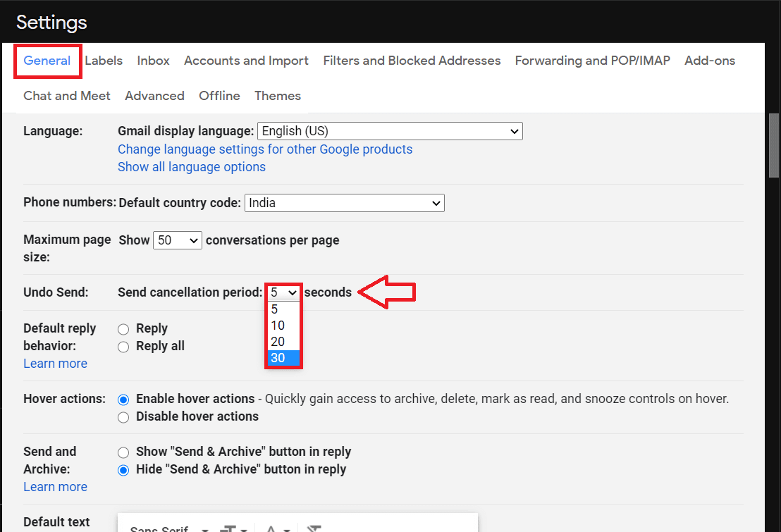Choose 30 seconds cancellation period option
The image size is (781, 532).
pos(283,358)
